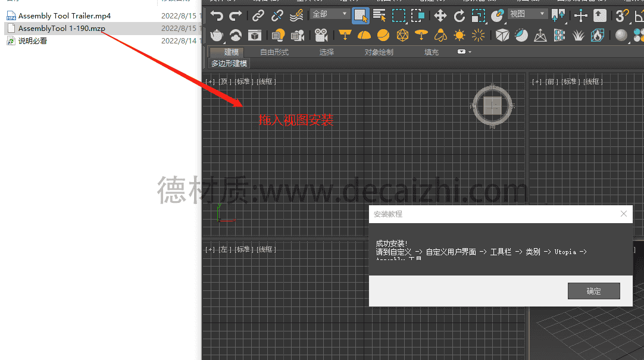Open the Select by Name dialog icon
644x360 pixels.
click(x=378, y=15)
